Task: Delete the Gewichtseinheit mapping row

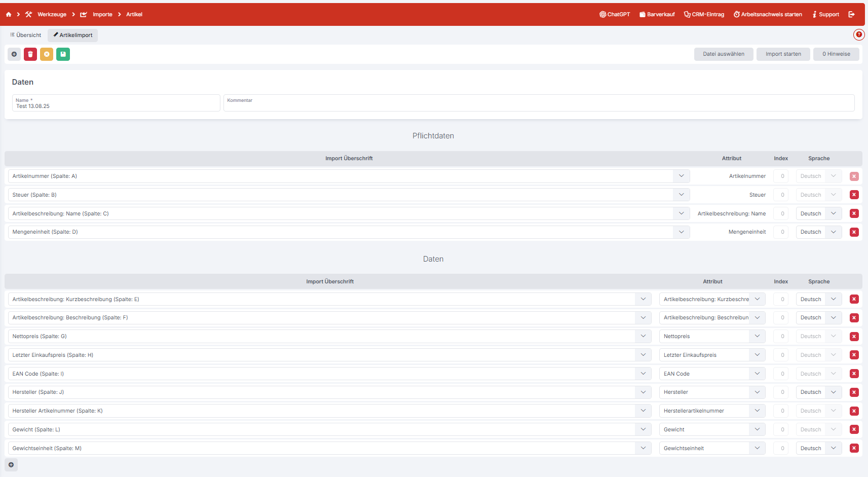Action: click(x=854, y=449)
